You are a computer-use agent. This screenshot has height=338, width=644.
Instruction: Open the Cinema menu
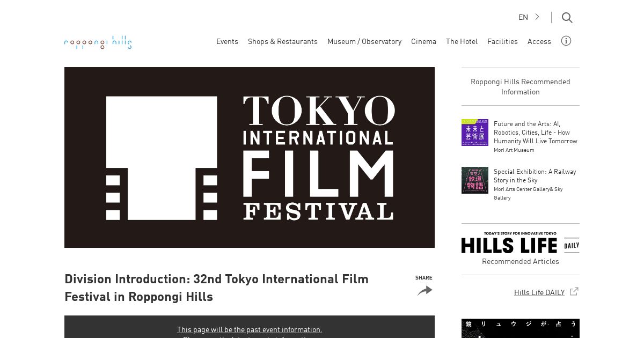click(x=423, y=41)
